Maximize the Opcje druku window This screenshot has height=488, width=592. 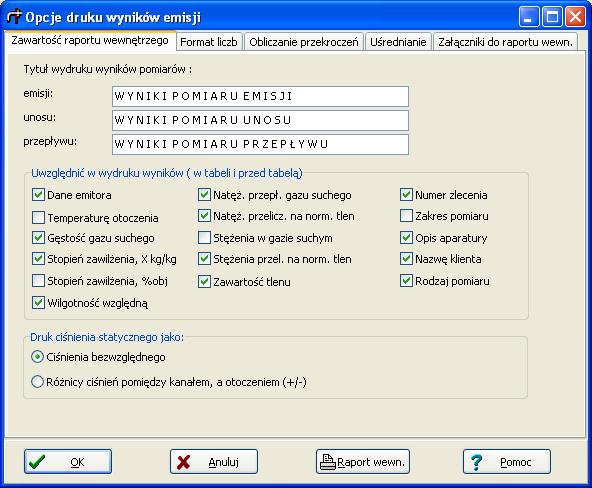(x=552, y=17)
